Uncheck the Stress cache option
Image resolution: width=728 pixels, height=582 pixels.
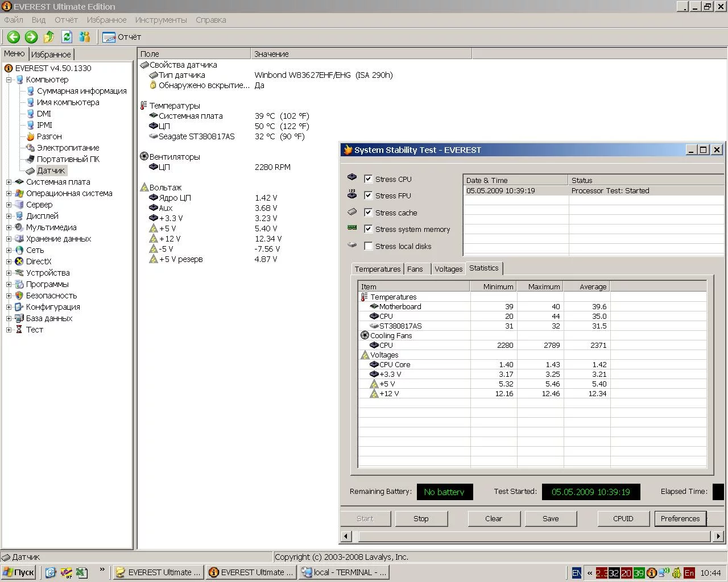pos(369,213)
